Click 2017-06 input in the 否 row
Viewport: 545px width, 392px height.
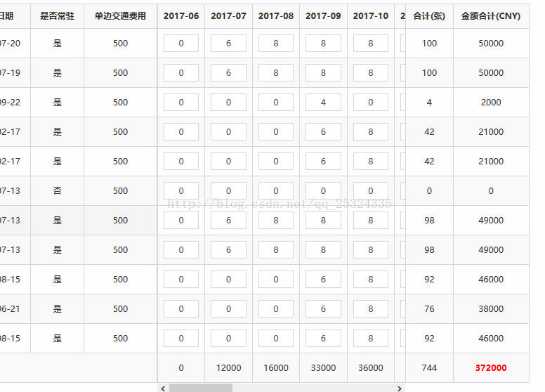coord(181,191)
